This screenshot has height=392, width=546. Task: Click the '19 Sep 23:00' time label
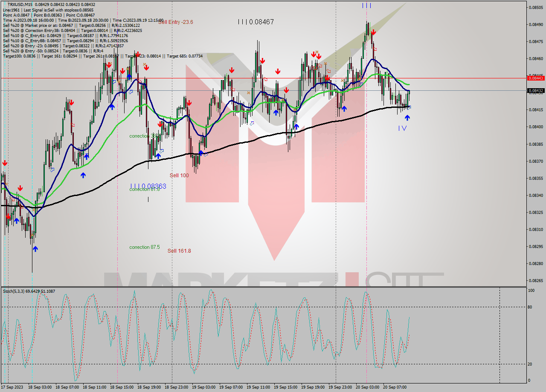point(340,387)
